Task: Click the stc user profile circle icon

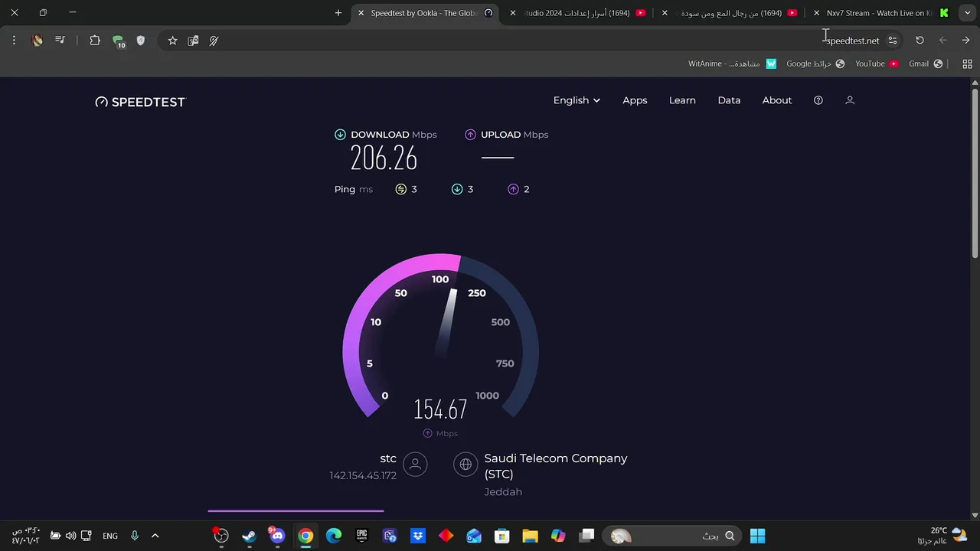Action: coord(415,465)
